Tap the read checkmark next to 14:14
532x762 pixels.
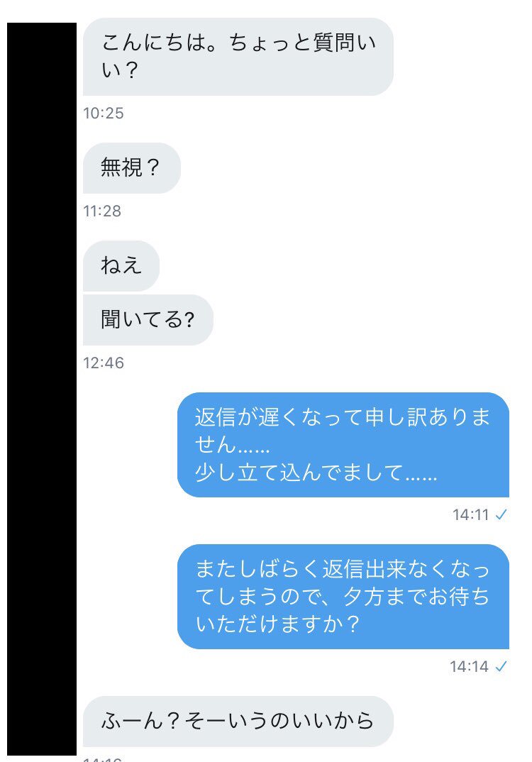[501, 666]
